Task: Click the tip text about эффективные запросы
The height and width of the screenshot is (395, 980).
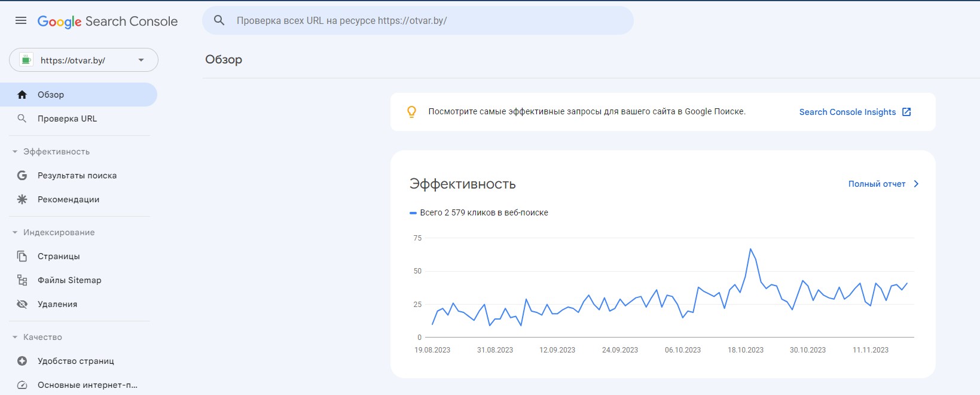Action: point(587,111)
